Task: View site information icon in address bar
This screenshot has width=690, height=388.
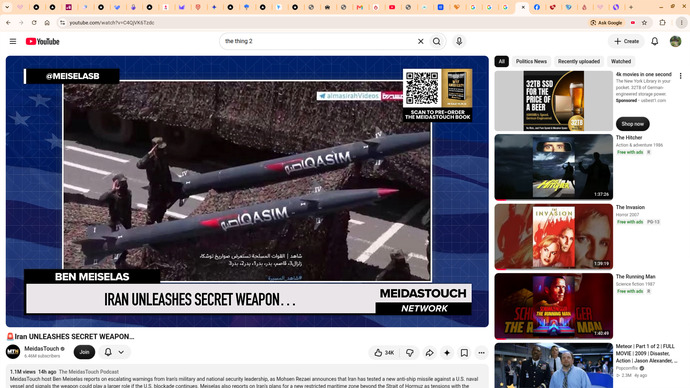Action: pyautogui.click(x=62, y=22)
